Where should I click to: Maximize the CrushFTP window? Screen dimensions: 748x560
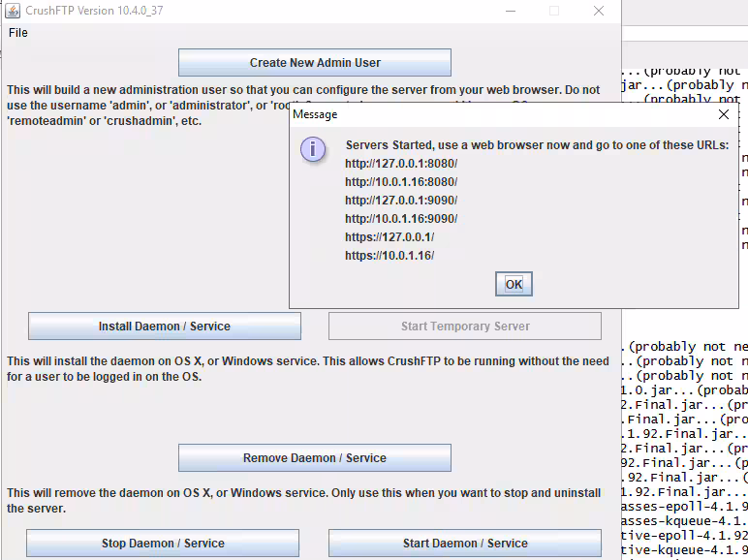[554, 11]
